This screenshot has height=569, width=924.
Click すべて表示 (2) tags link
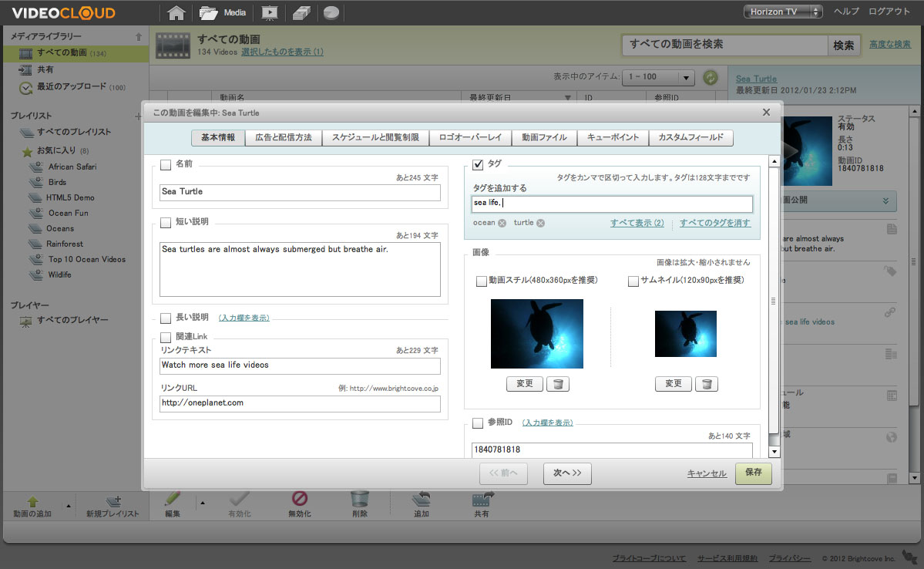tap(637, 223)
